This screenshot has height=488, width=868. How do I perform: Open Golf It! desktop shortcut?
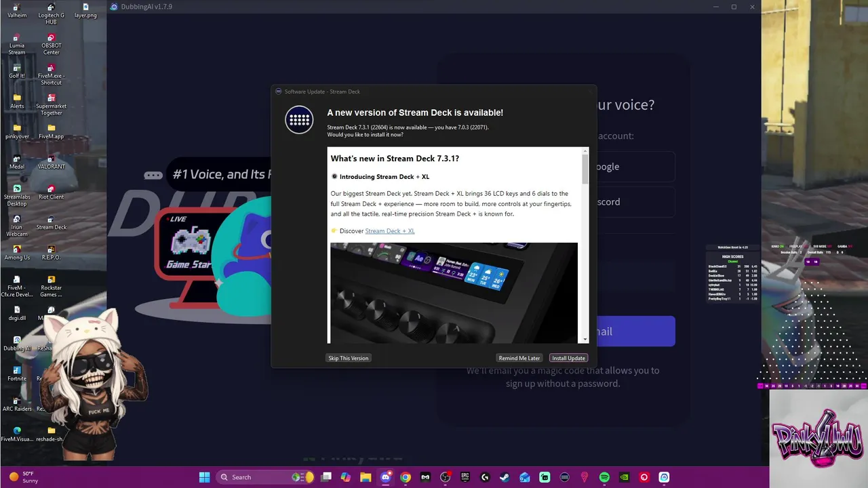tap(17, 72)
